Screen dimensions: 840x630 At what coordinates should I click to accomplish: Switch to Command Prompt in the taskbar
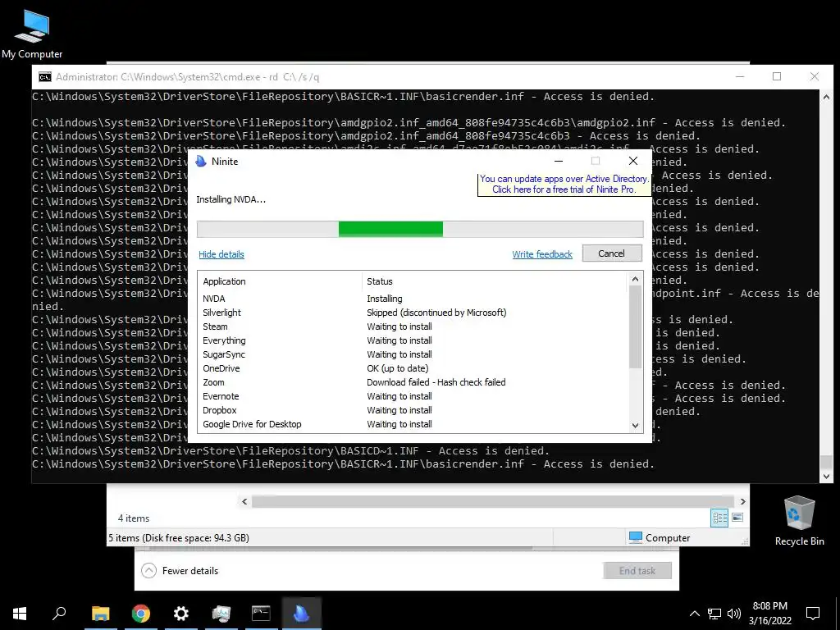[x=261, y=614]
